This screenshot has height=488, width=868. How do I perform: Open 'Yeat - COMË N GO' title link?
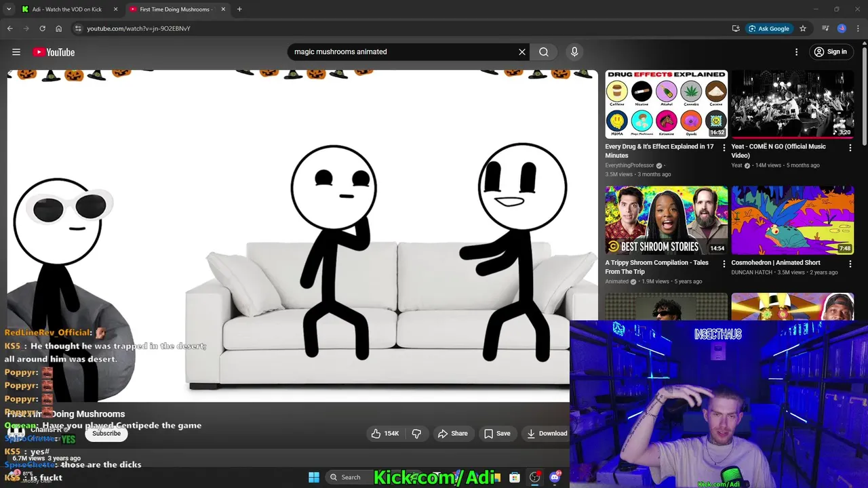(778, 150)
